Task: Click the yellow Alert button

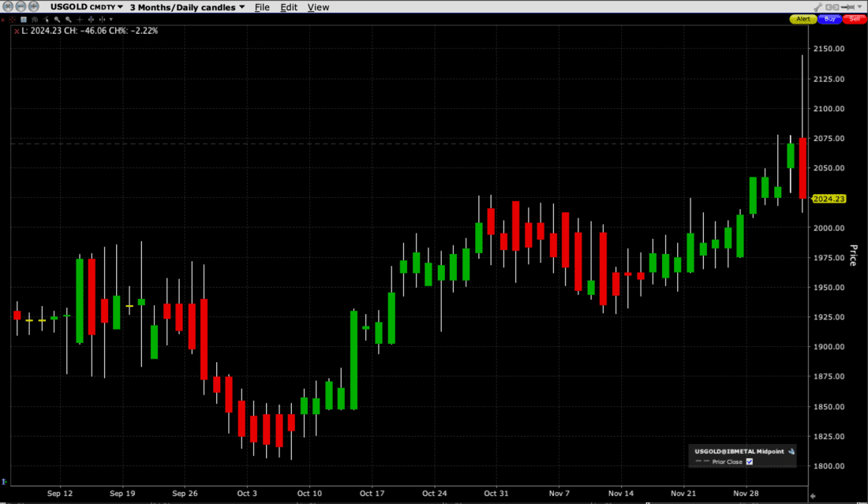Action: [x=803, y=19]
